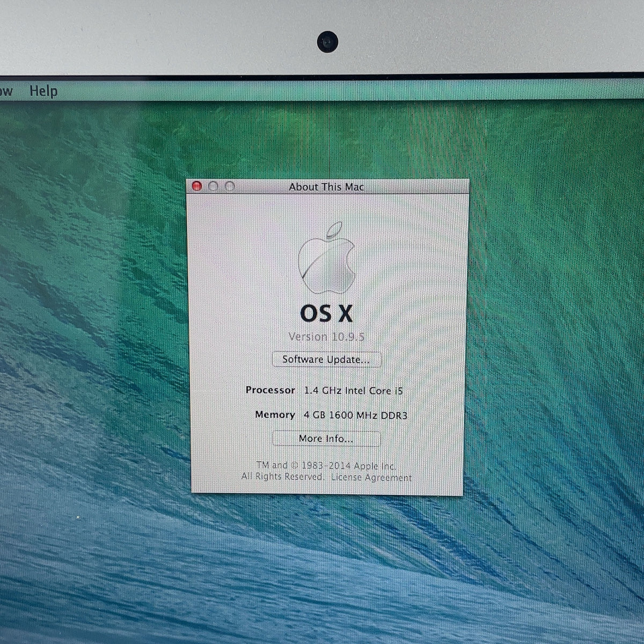Zoom the About This Mac window
This screenshot has width=644, height=644.
pyautogui.click(x=230, y=186)
